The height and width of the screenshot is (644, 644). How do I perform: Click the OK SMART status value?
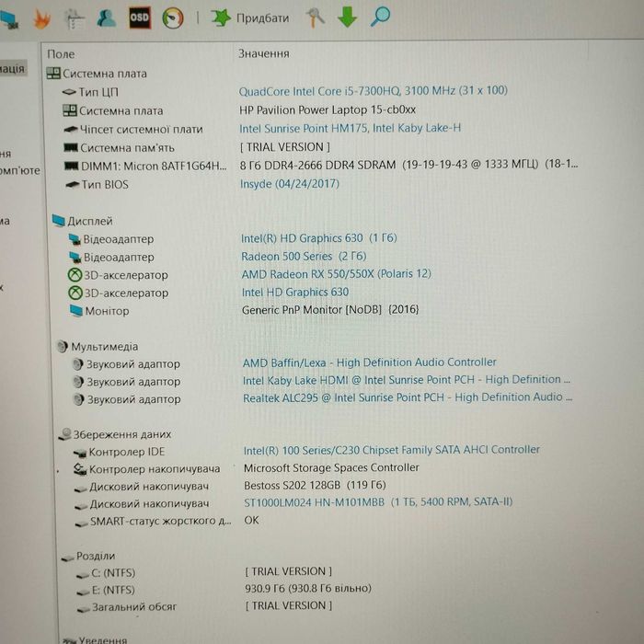251,520
